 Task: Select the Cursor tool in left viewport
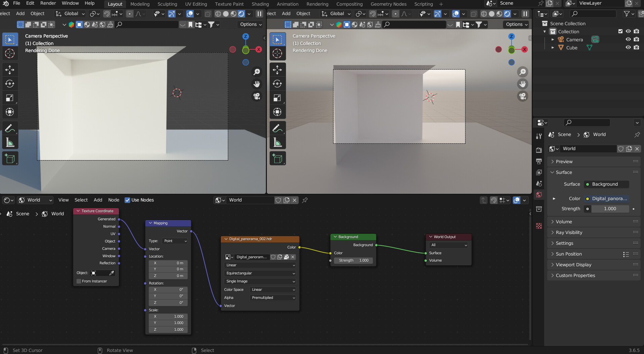click(x=10, y=53)
